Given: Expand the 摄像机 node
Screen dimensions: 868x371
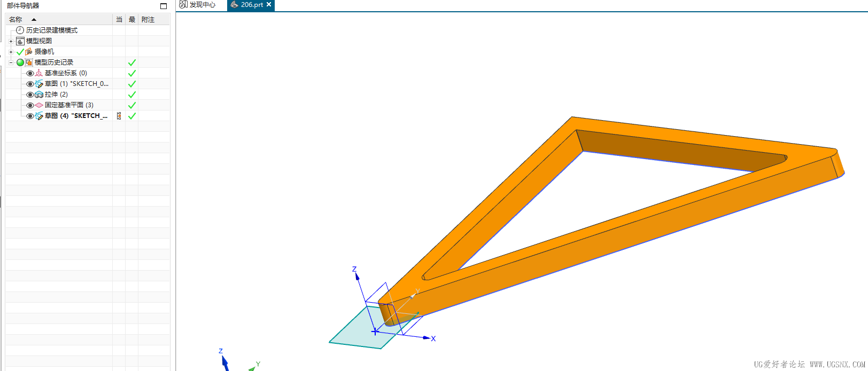Looking at the screenshot, I should tap(11, 52).
